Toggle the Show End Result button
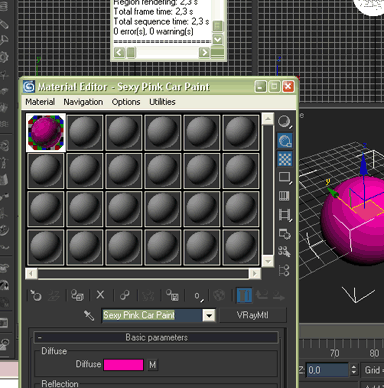This screenshot has height=388, width=384. point(244,295)
